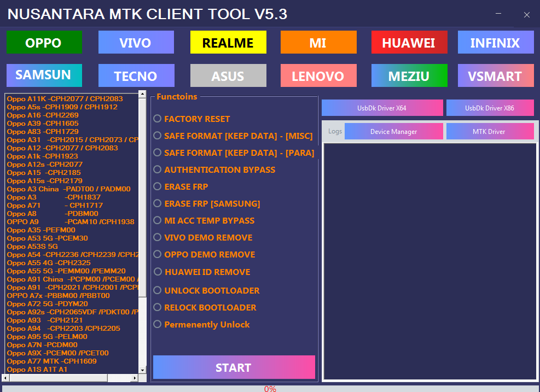Image resolution: width=540 pixels, height=392 pixels.
Task: Pick the SAMSUN brand button
Action: click(44, 75)
